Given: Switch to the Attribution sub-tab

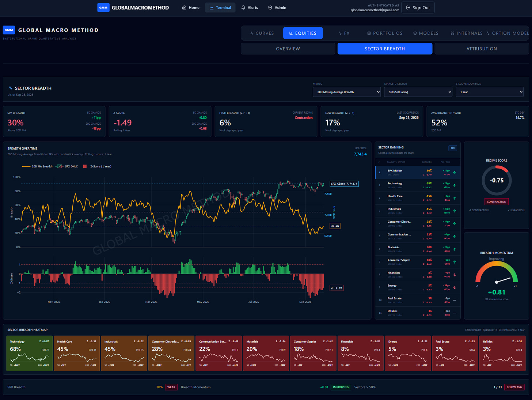Looking at the screenshot, I should pyautogui.click(x=482, y=49).
